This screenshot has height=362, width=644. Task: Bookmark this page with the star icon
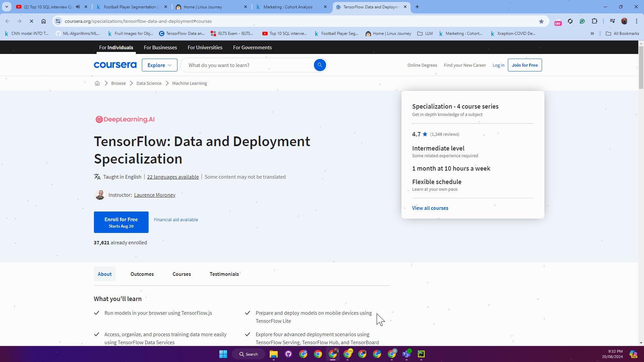pos(541,21)
